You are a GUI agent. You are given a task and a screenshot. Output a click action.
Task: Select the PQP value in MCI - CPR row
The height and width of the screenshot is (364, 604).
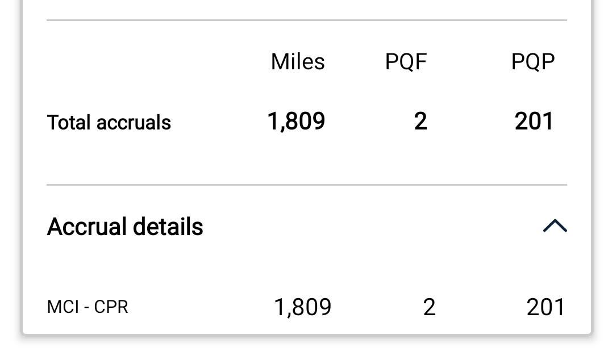coord(545,307)
